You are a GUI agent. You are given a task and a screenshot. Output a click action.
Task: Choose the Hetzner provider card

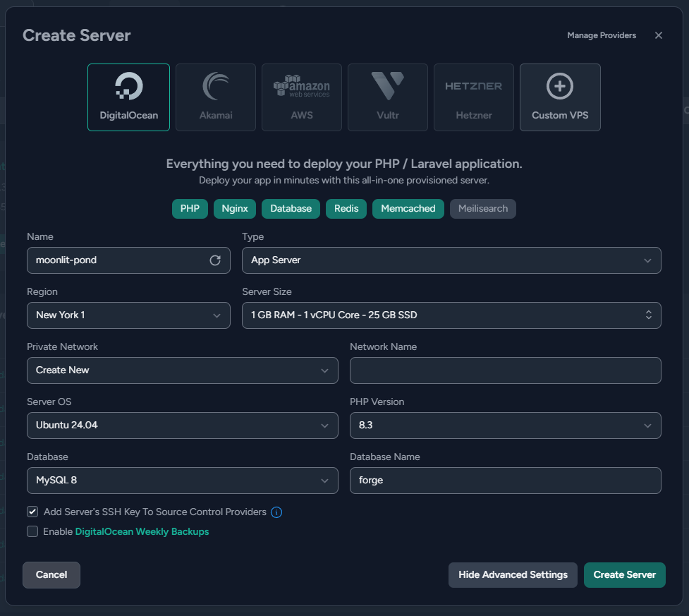coord(474,97)
